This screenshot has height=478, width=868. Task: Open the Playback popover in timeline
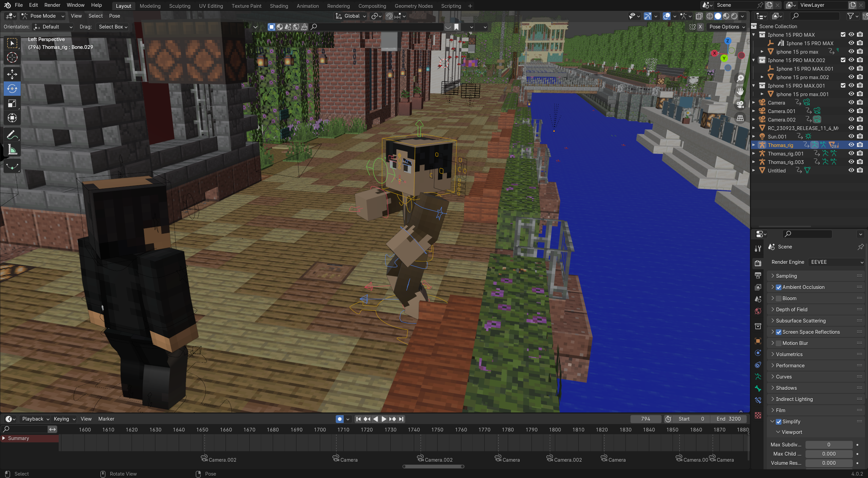pyautogui.click(x=35, y=419)
